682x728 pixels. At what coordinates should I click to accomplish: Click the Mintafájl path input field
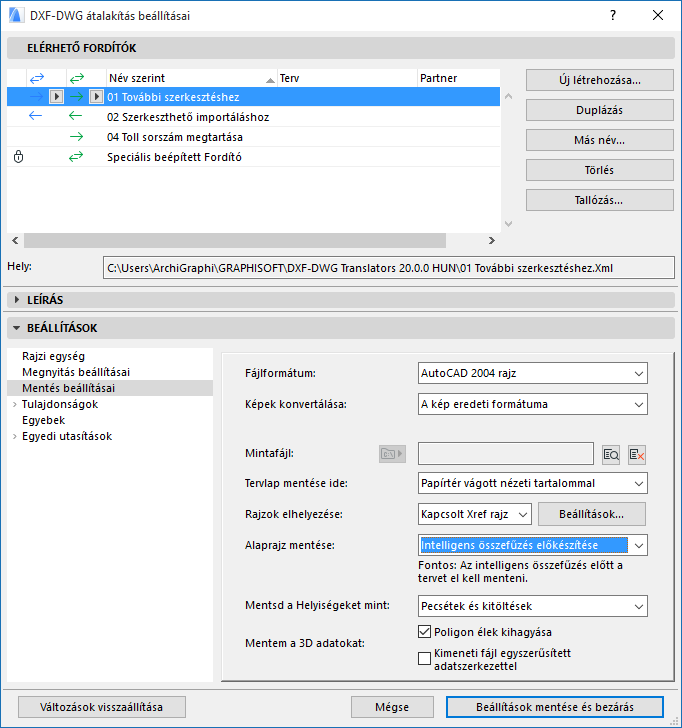(506, 454)
